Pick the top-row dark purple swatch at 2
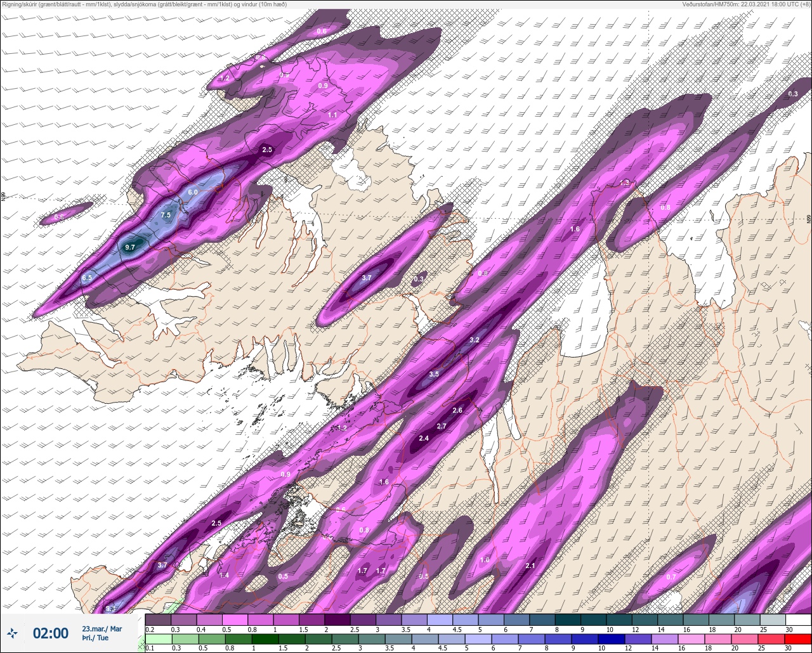The width and height of the screenshot is (812, 653). pyautogui.click(x=337, y=619)
